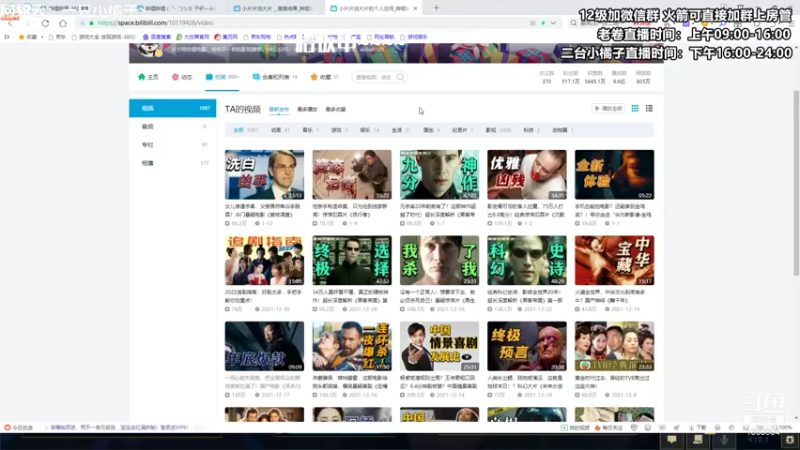Viewport: 800px width, 450px height.
Task: Open the 收藏 bookmarks star button
Action: coord(28,37)
